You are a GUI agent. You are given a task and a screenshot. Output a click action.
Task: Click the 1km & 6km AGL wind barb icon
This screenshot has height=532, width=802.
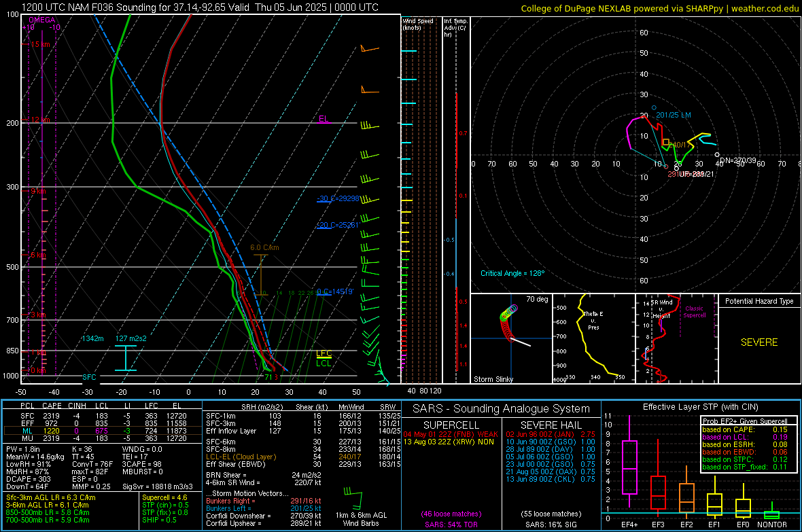(353, 498)
